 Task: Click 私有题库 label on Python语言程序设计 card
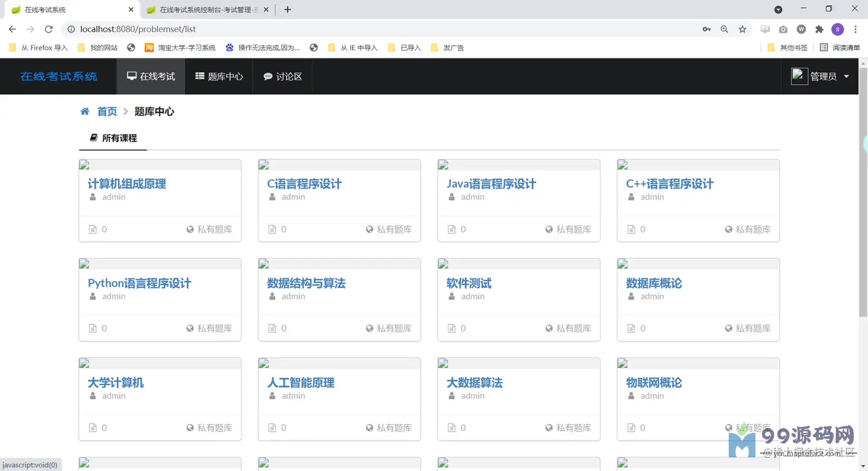[215, 328]
